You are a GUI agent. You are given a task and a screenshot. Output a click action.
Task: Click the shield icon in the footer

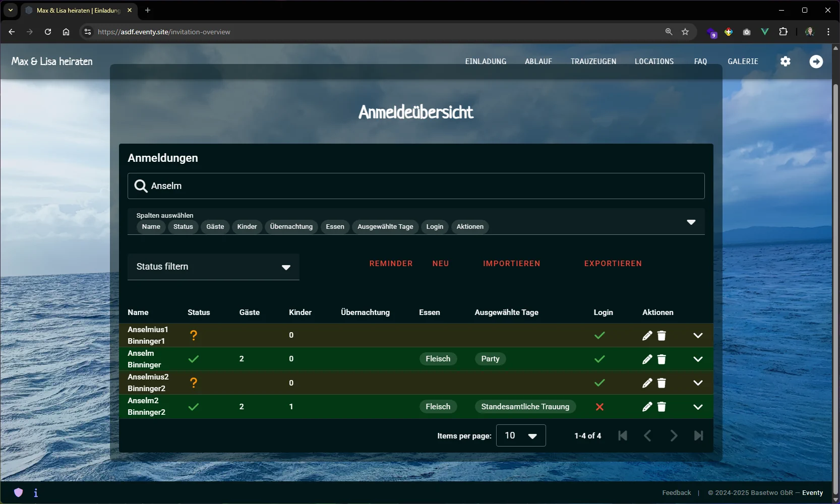click(19, 492)
